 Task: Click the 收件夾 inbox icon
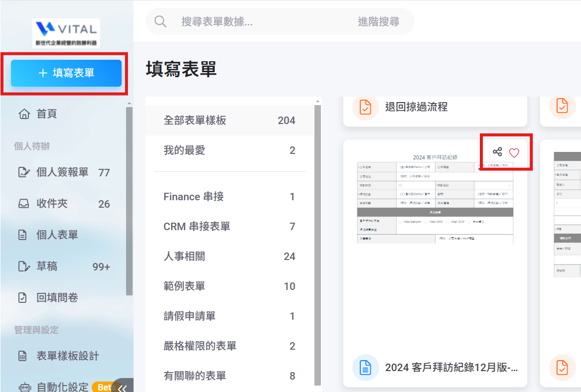tap(23, 204)
